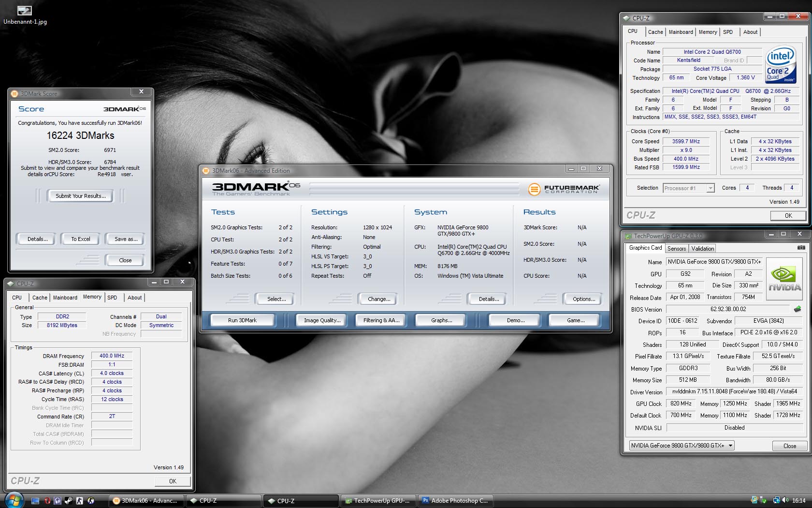Open the Windows Start orb
Screen dimensions: 812x508
(x=14, y=500)
